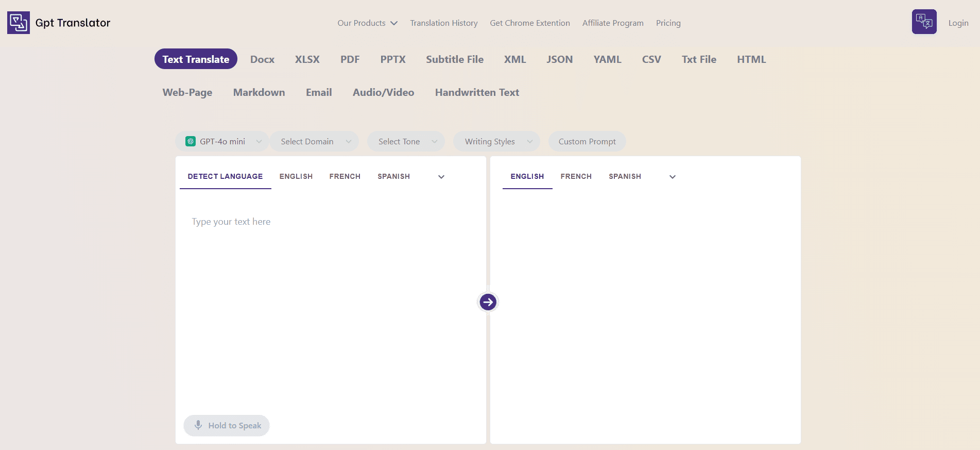The image size is (980, 450).
Task: Select the Subtitle File tab
Action: pyautogui.click(x=454, y=59)
